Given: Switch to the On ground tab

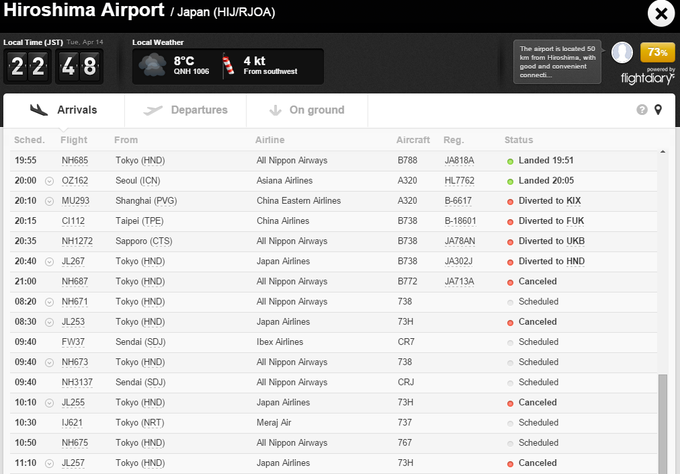Looking at the screenshot, I should 307,110.
